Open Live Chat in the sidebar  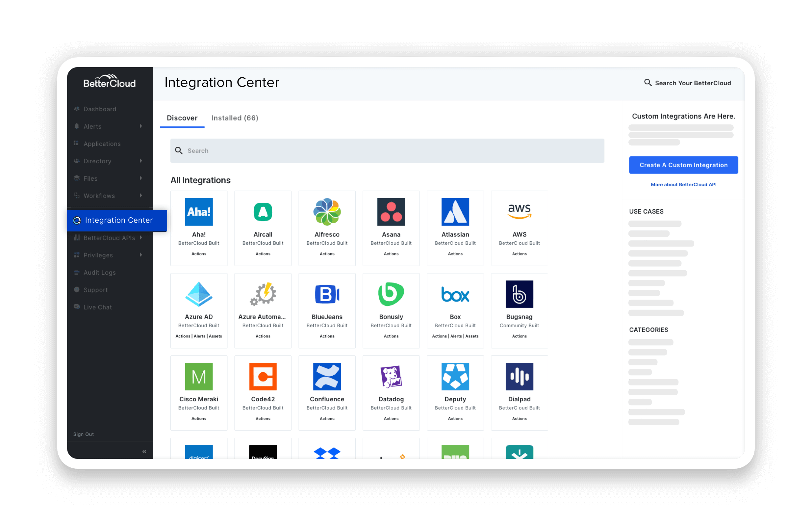click(98, 307)
